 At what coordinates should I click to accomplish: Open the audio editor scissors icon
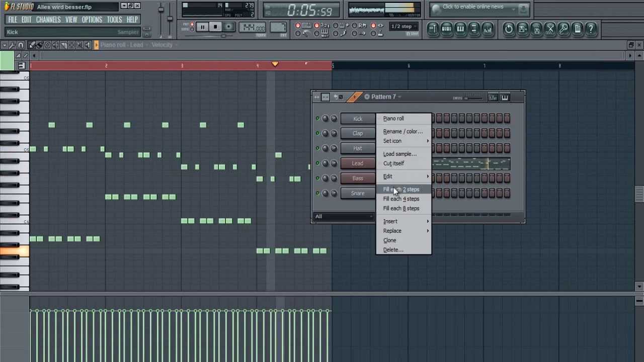[x=550, y=29]
